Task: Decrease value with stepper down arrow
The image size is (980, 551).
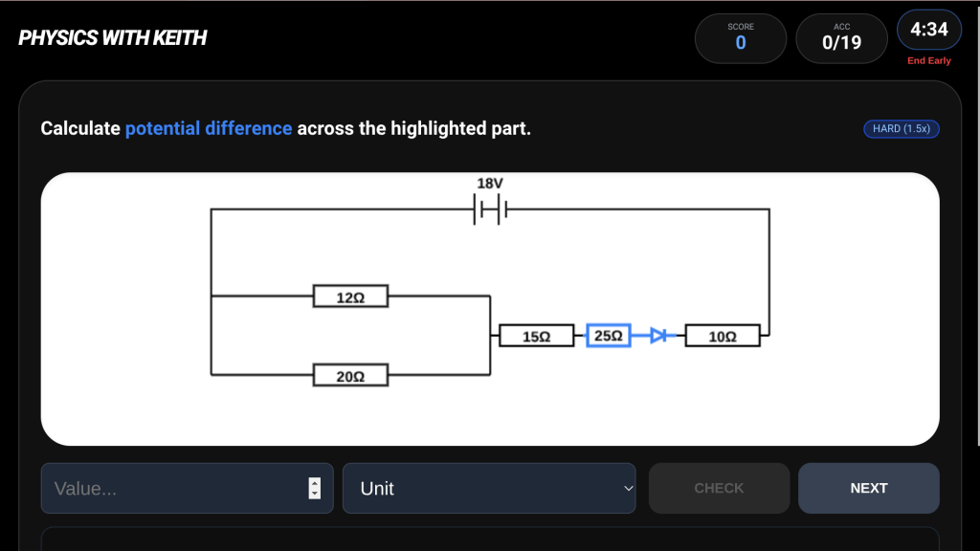Action: (315, 494)
